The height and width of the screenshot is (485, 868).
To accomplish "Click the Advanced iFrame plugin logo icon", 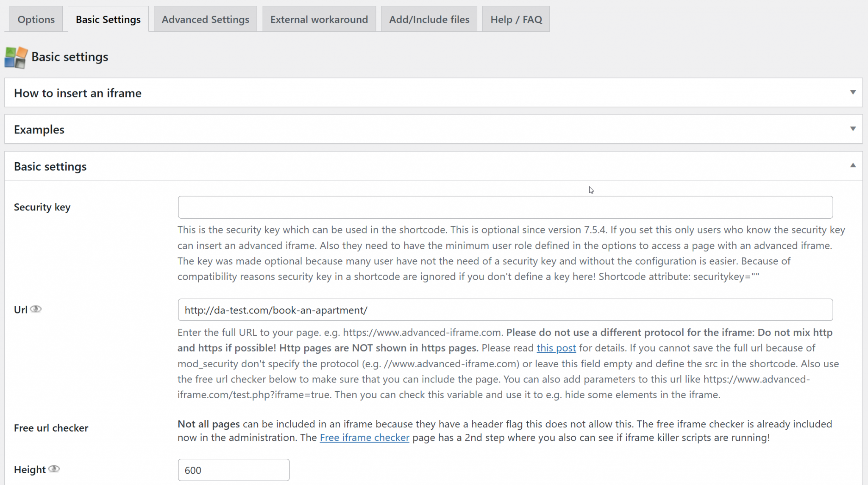I will [16, 57].
